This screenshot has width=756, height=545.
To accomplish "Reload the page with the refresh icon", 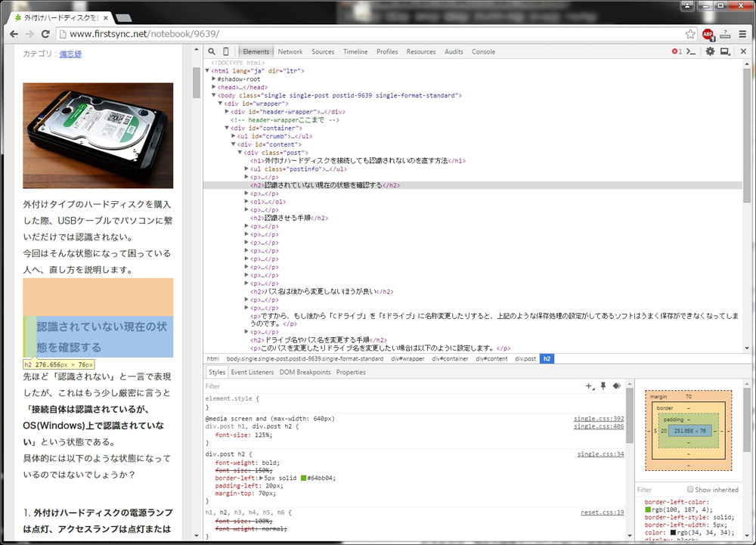I will [x=45, y=34].
